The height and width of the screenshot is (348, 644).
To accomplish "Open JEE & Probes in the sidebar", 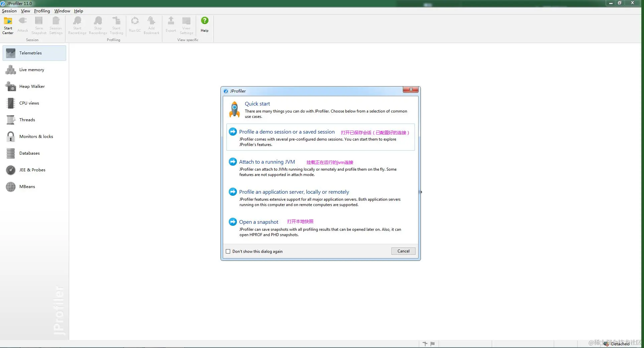I will tap(34, 170).
